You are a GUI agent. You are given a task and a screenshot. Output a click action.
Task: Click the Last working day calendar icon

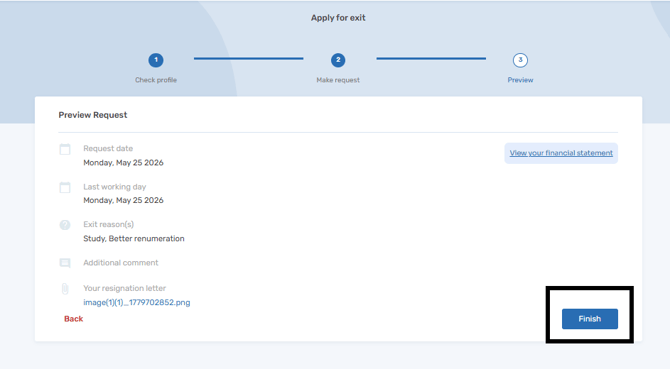[x=65, y=187]
